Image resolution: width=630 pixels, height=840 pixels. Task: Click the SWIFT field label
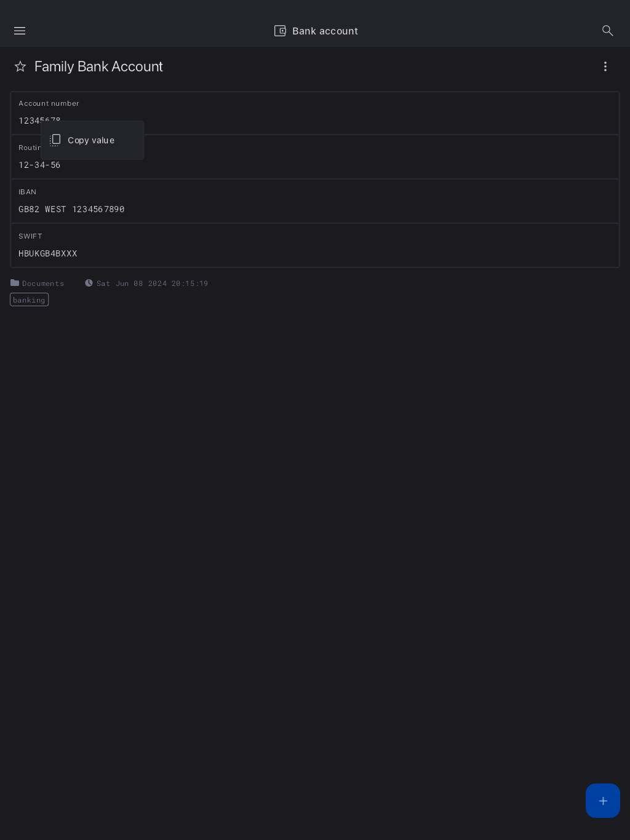click(30, 236)
